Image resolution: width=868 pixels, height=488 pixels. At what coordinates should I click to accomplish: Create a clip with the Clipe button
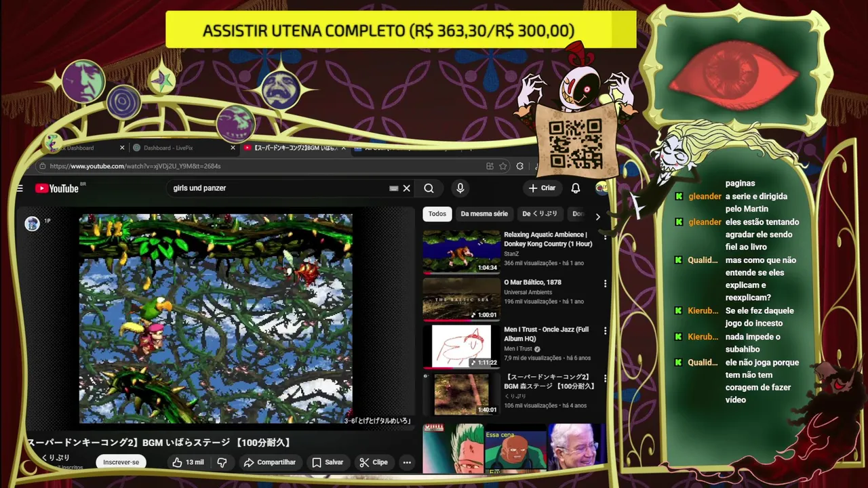click(x=373, y=462)
